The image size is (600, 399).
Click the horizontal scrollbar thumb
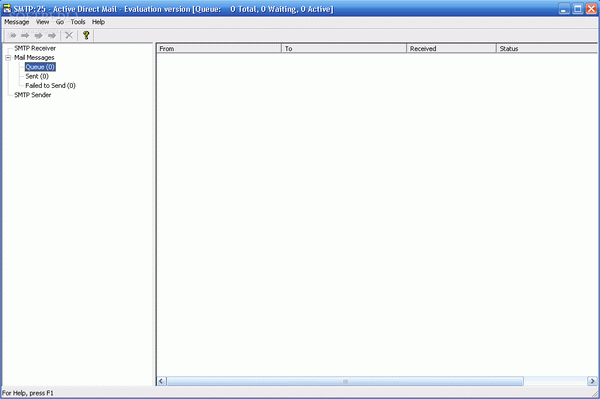(x=345, y=381)
